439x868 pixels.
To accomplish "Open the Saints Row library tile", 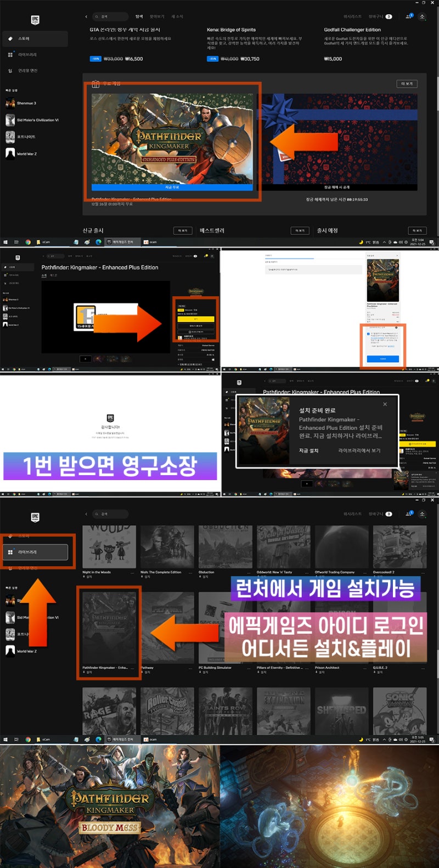I will pyautogui.click(x=226, y=711).
